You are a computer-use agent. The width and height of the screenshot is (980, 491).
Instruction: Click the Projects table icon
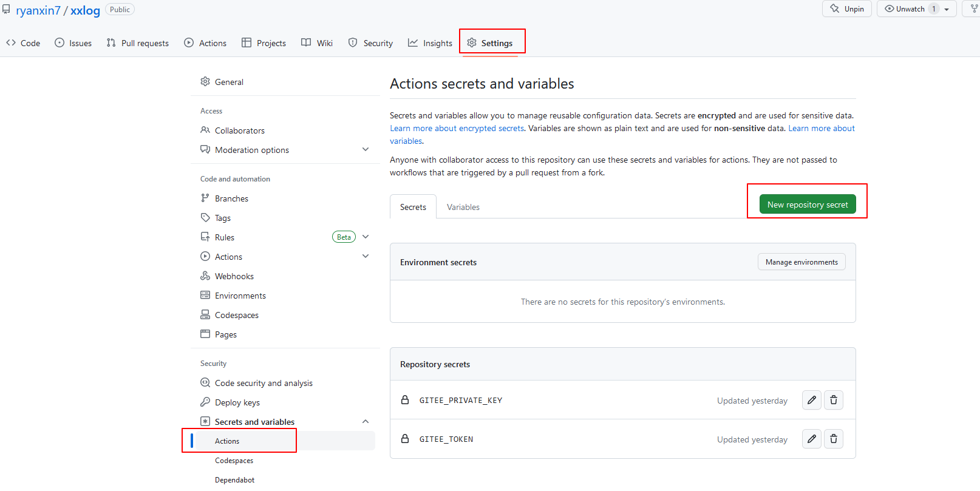click(247, 42)
